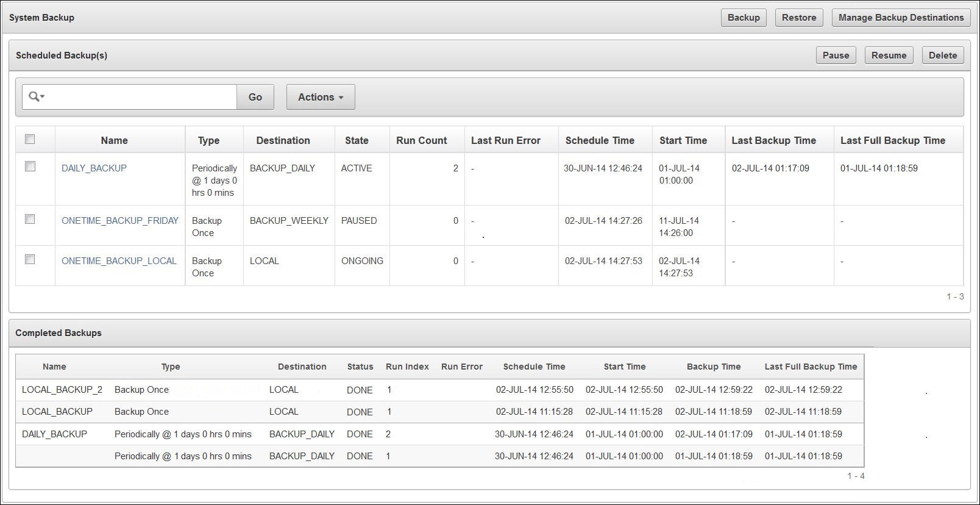
Task: Click the 1 - 3 pagination indicator
Action: tap(955, 296)
